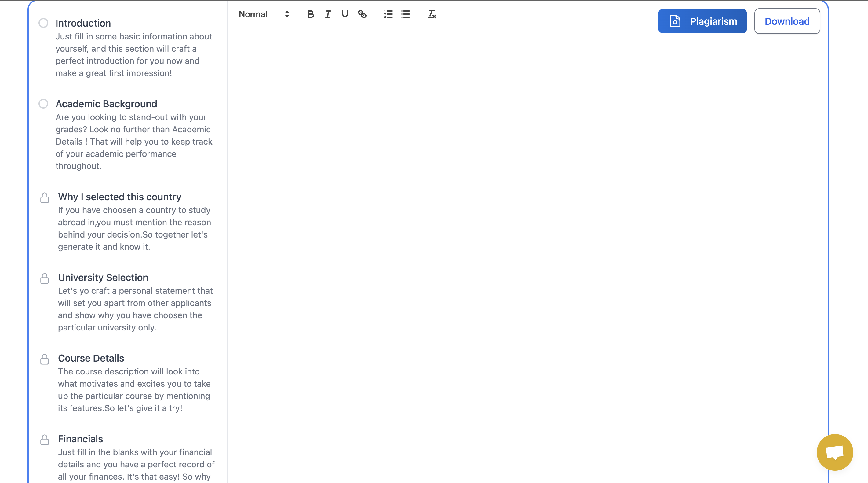Open the Introduction section
868x483 pixels.
coord(83,23)
